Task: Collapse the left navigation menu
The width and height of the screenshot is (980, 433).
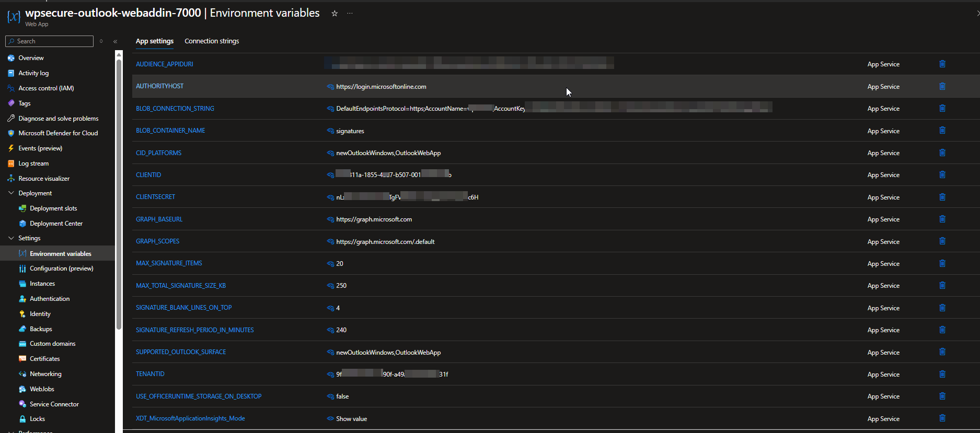Action: click(x=115, y=41)
